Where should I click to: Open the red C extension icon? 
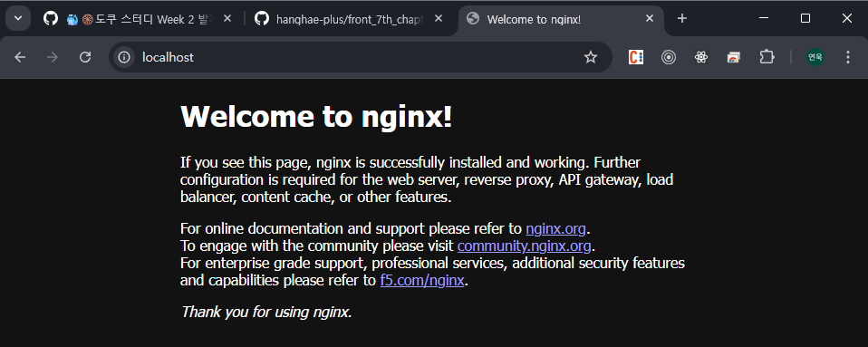[636, 57]
